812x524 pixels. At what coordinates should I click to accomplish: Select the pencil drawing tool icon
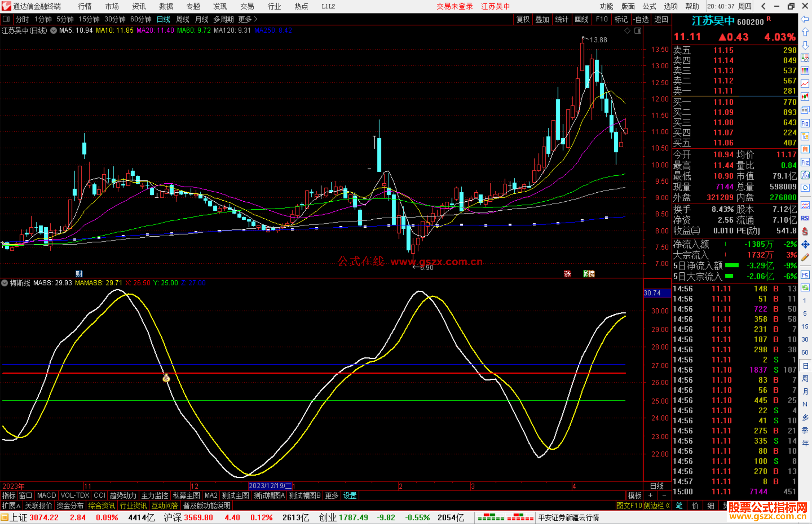[805, 257]
